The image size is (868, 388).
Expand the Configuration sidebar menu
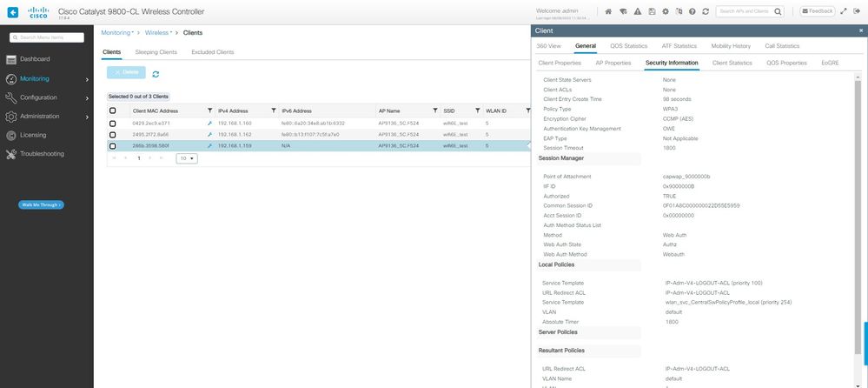pos(47,97)
